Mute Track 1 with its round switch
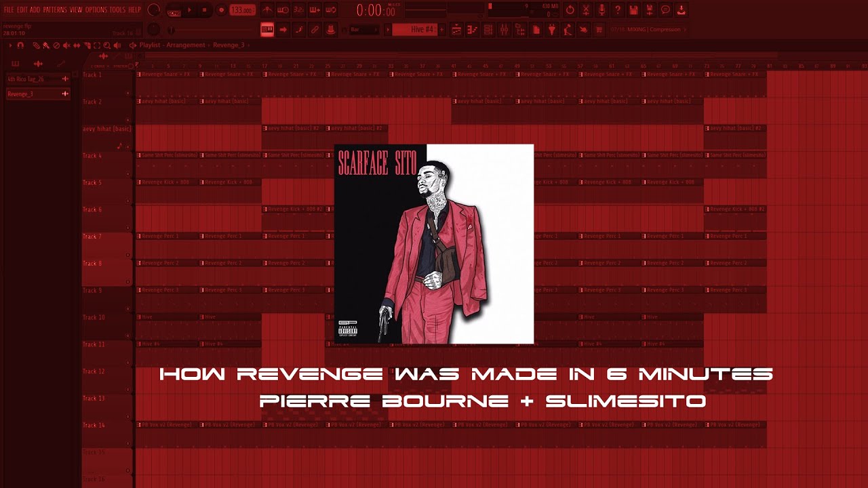Screen dimensions: 868x488 click(x=127, y=93)
